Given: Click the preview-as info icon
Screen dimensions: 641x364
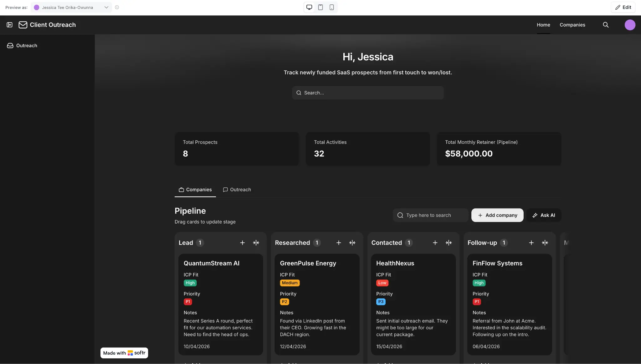Looking at the screenshot, I should click(117, 7).
